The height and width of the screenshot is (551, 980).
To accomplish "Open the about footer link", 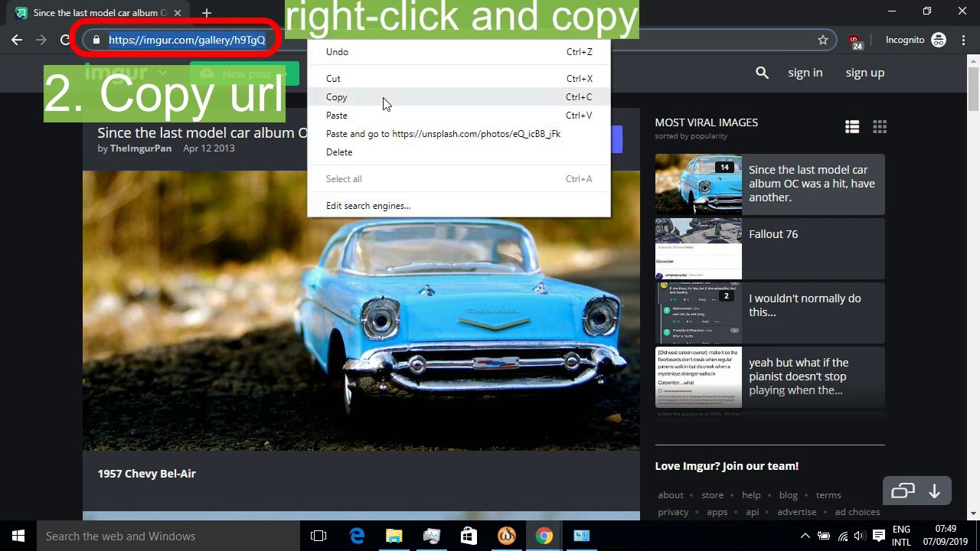I will [x=671, y=495].
